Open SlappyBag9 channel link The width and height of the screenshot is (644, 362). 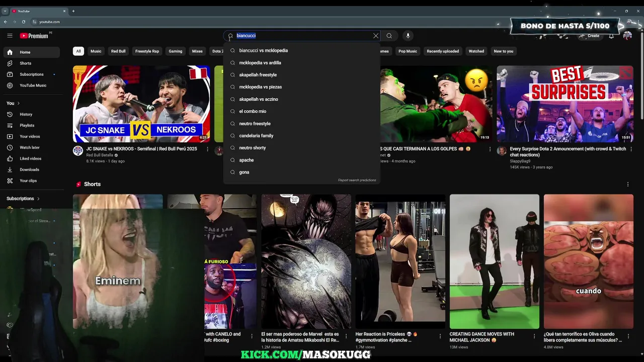tap(520, 161)
